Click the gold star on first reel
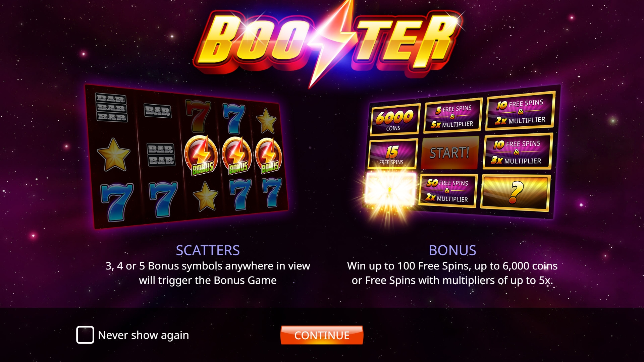644x362 pixels. coord(113,155)
